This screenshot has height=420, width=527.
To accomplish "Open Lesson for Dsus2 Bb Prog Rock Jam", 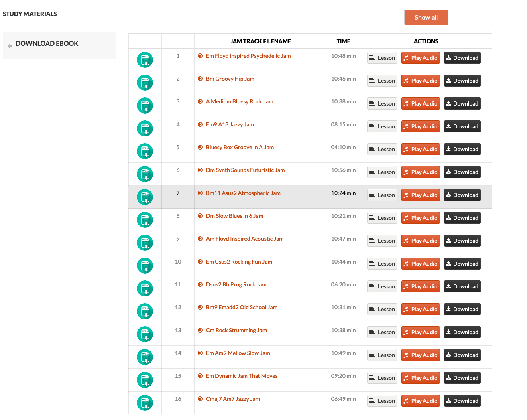I will 382,287.
